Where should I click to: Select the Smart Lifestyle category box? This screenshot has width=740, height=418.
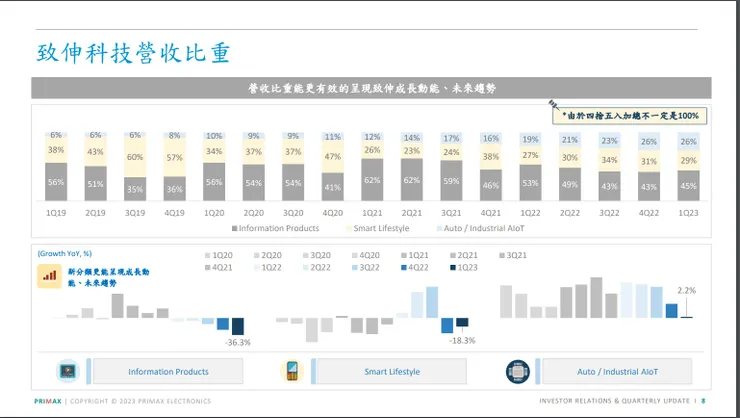392,371
